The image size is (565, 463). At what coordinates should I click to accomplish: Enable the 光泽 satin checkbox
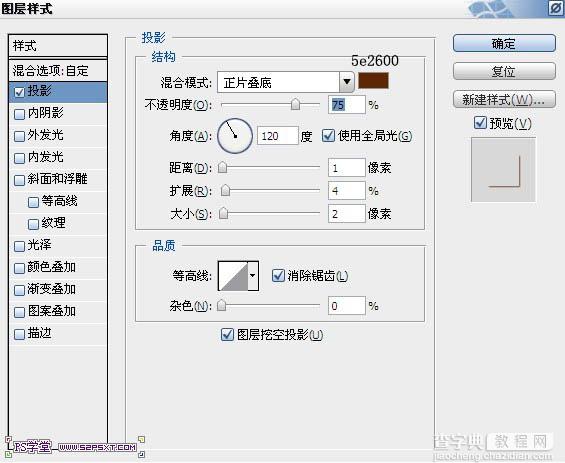coord(19,246)
